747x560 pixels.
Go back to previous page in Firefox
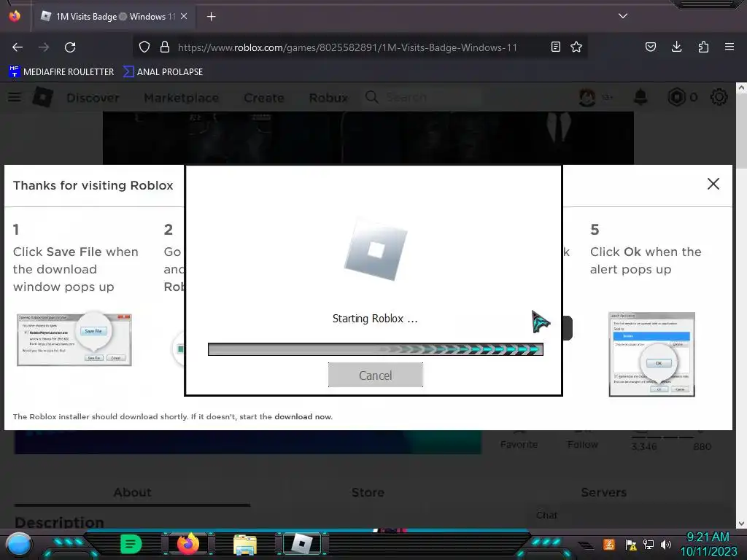[18, 47]
